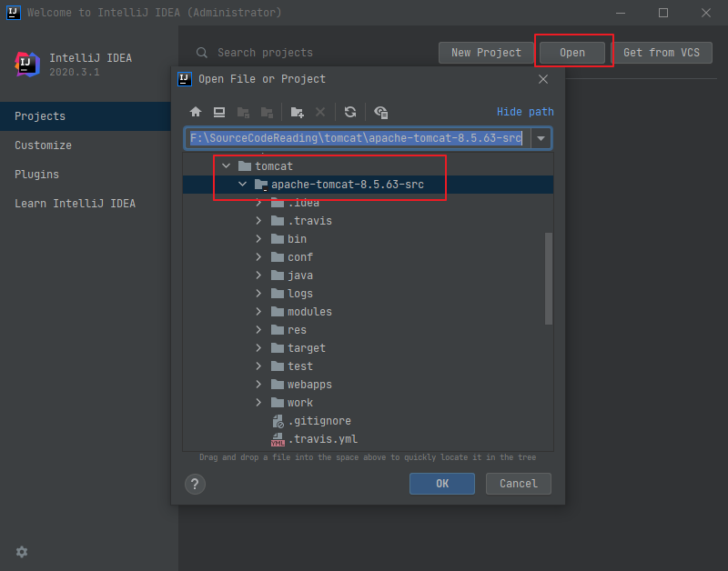Image resolution: width=728 pixels, height=571 pixels.
Task: Click the Hide path link
Action: click(525, 112)
